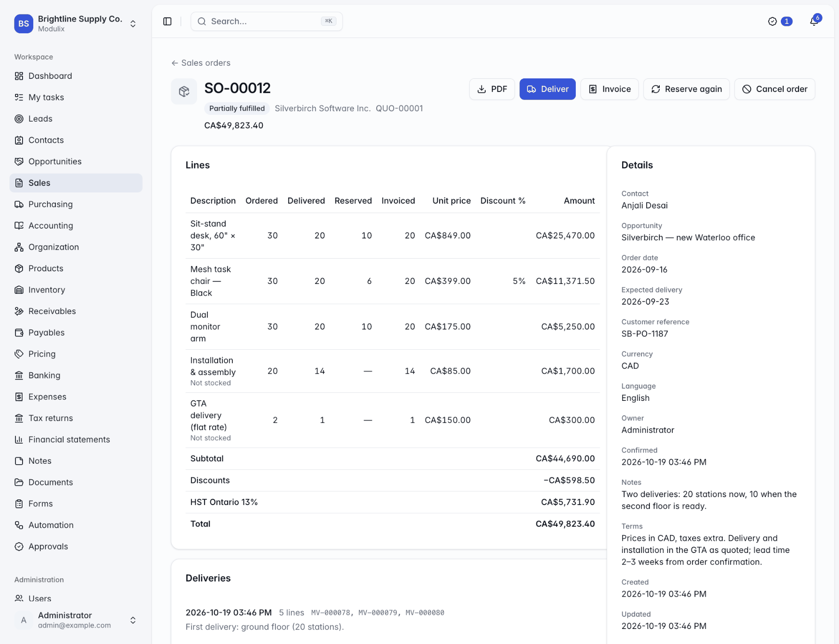This screenshot has width=839, height=644.
Task: Open Silverbirch Software Inc. customer link
Action: pyautogui.click(x=322, y=108)
